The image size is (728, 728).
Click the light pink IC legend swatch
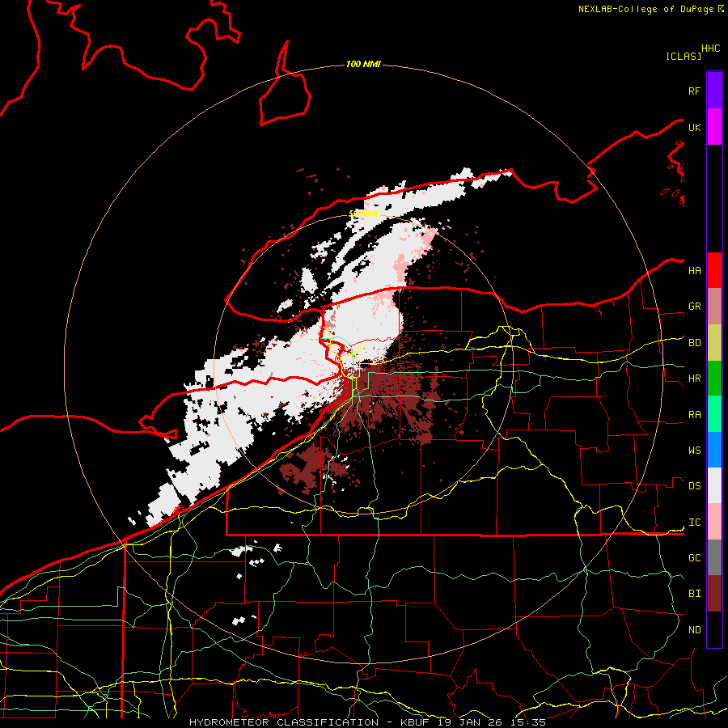pyautogui.click(x=714, y=522)
